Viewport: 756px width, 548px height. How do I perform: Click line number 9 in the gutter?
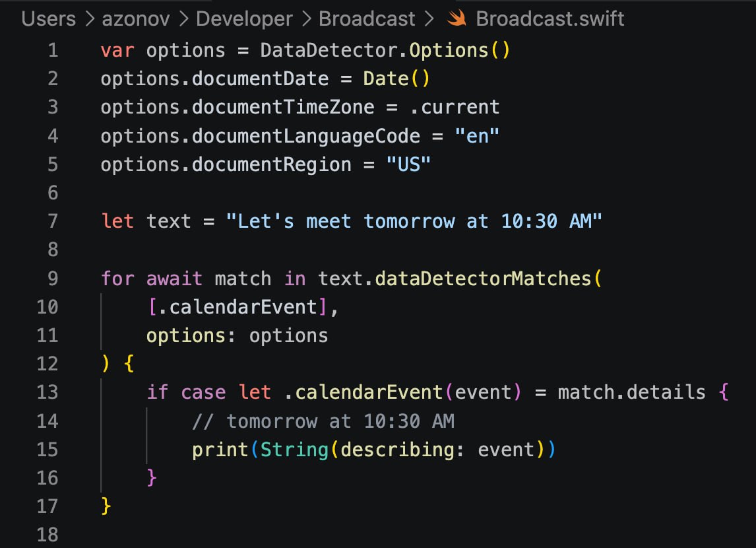53,279
